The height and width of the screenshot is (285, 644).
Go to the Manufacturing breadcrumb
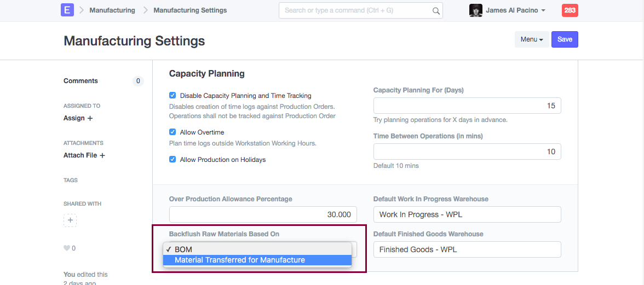(x=112, y=10)
